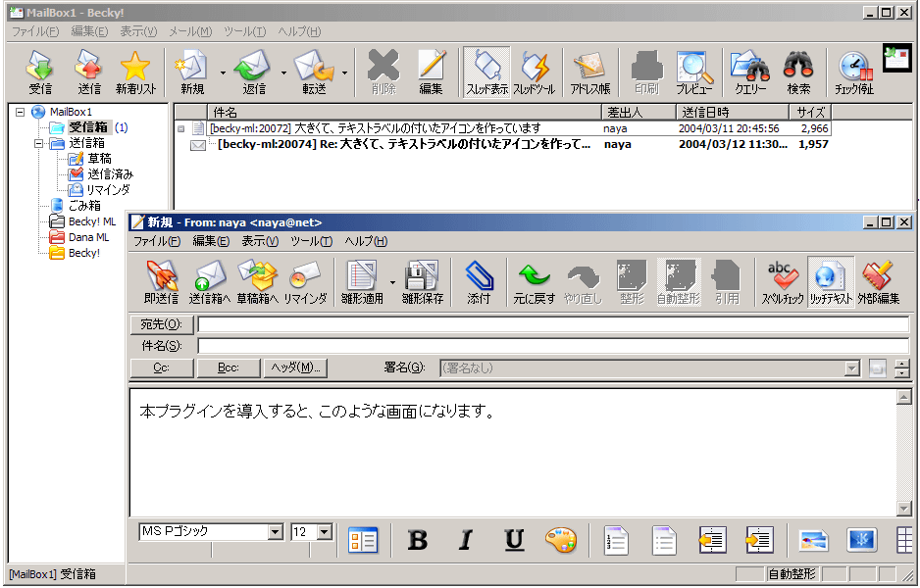Insert numbered list icon

[616, 540]
